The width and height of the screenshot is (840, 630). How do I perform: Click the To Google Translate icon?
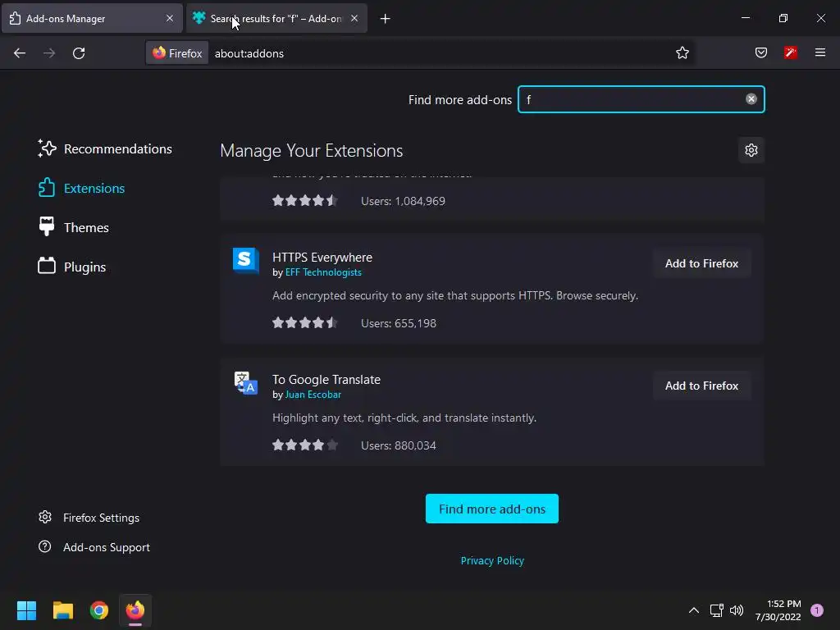pos(246,382)
